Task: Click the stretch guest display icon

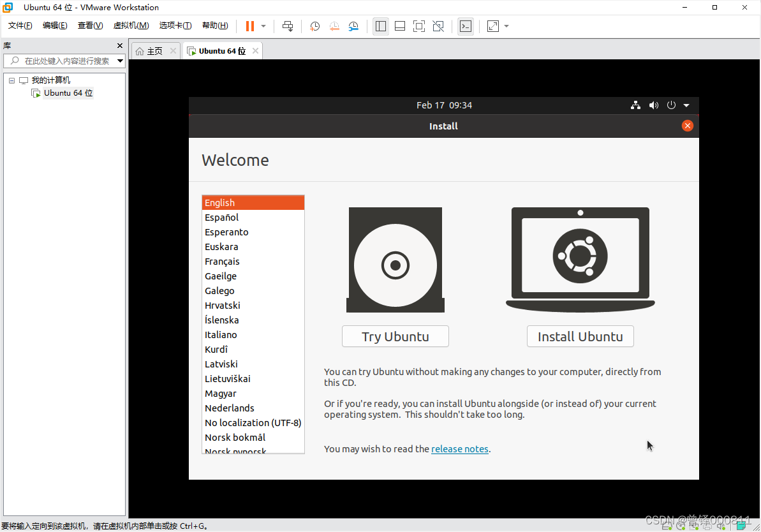Action: click(493, 26)
